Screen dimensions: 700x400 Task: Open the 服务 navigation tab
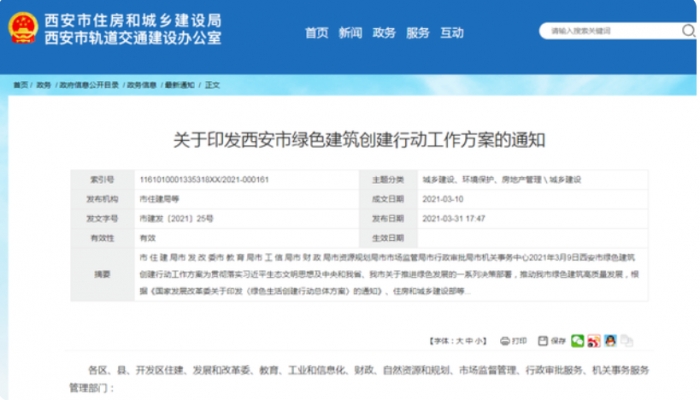pyautogui.click(x=418, y=33)
